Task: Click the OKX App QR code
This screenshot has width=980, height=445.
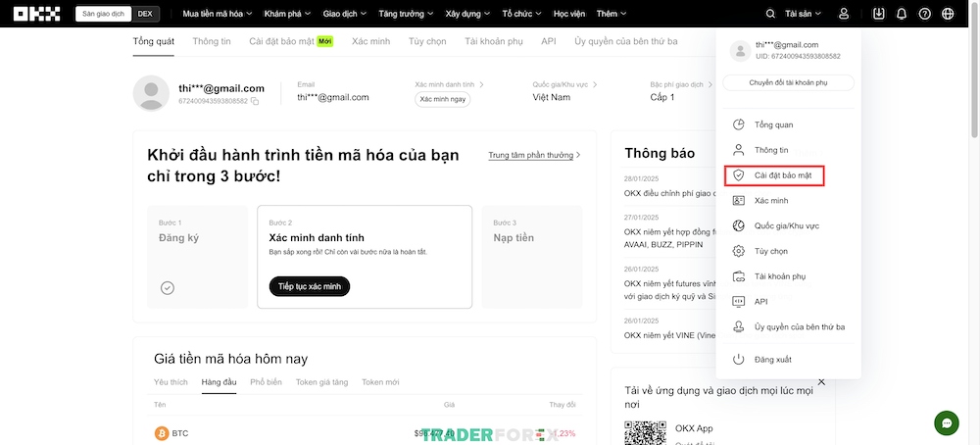Action: (x=645, y=432)
